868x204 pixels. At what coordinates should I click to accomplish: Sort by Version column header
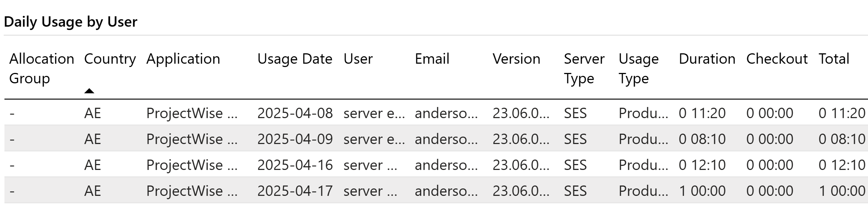516,59
